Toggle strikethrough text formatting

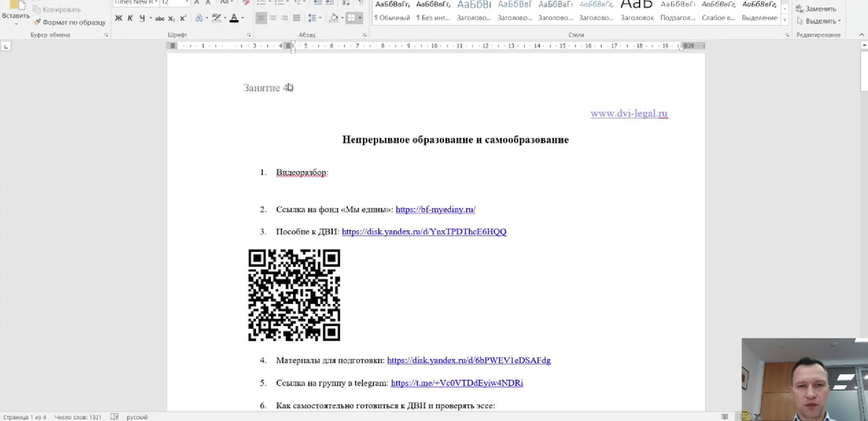(159, 18)
